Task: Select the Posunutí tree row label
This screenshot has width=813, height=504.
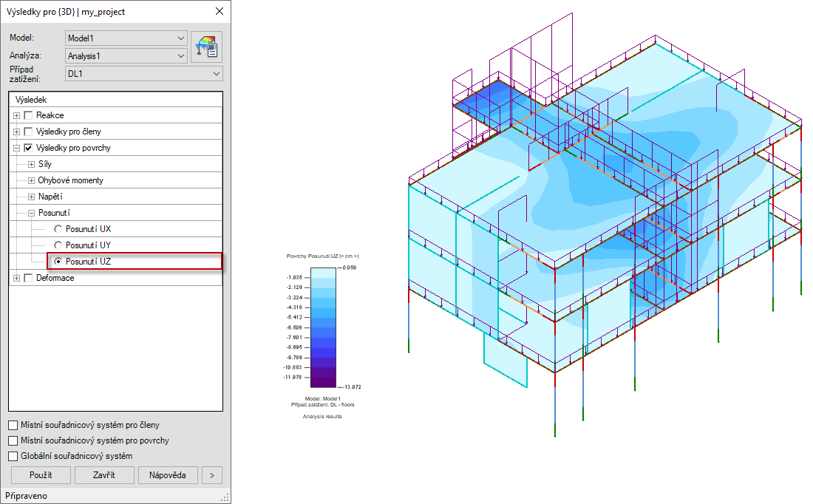Action: click(x=54, y=213)
